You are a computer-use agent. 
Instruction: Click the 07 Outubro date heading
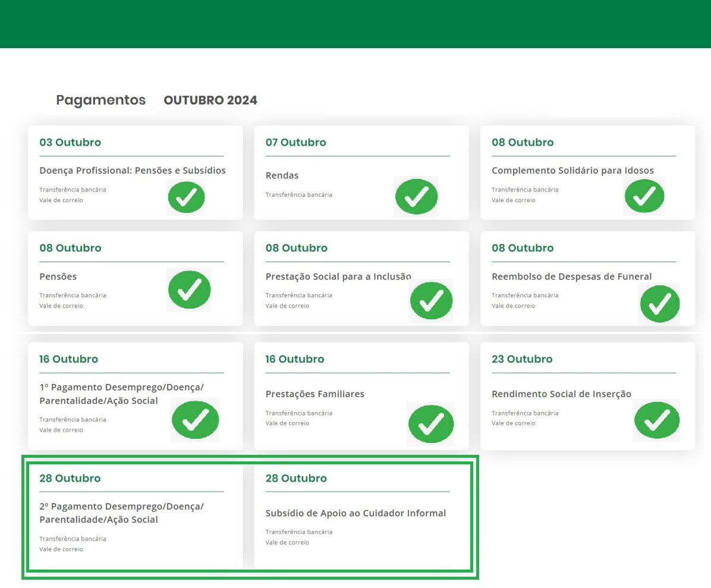point(295,143)
